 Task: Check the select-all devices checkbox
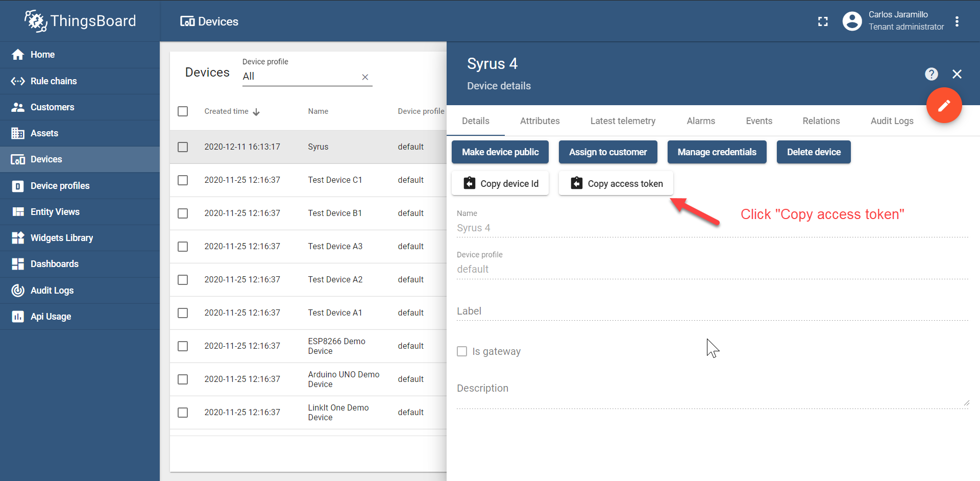tap(183, 111)
